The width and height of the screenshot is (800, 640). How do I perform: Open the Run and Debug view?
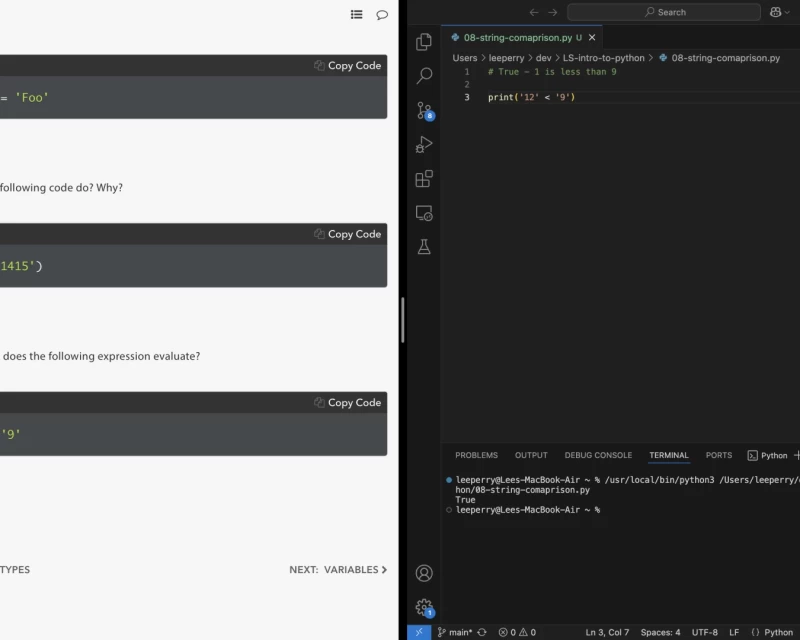click(x=424, y=145)
